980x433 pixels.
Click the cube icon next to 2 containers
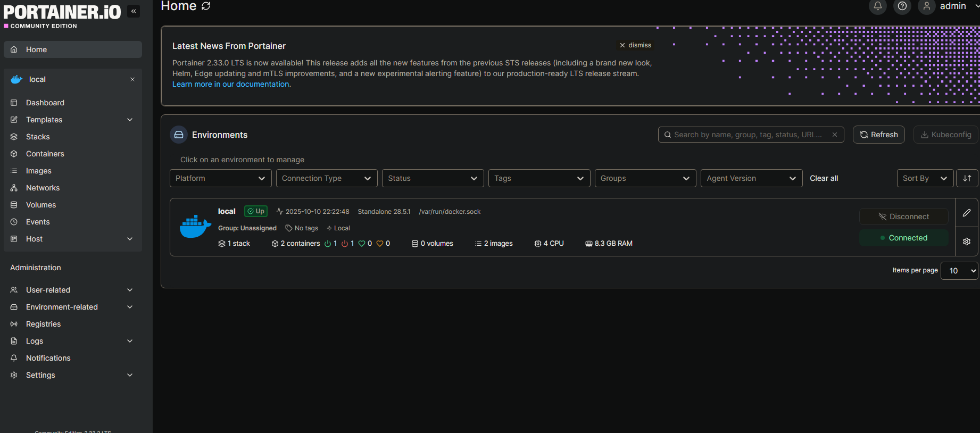(x=275, y=244)
